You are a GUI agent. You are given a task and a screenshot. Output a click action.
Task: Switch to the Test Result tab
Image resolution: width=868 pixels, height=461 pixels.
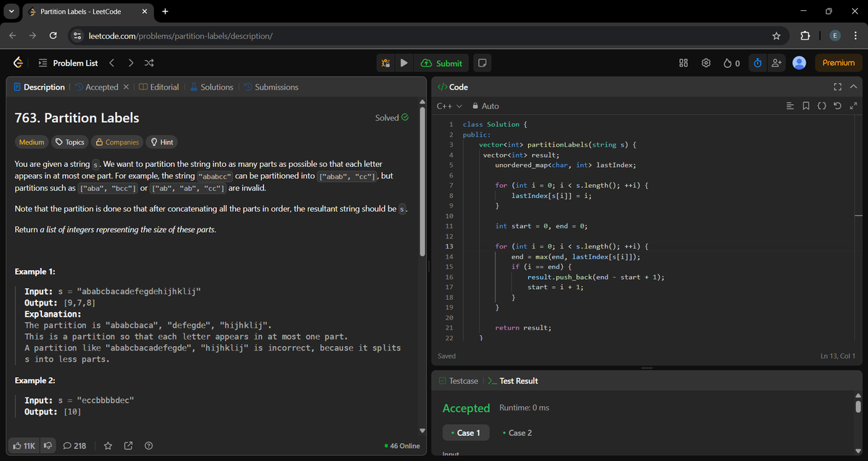(x=513, y=381)
